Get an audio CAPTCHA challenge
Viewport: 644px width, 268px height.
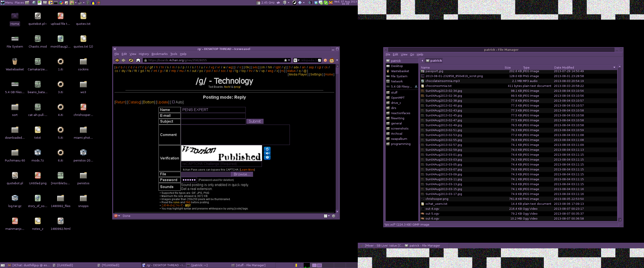coord(267,153)
